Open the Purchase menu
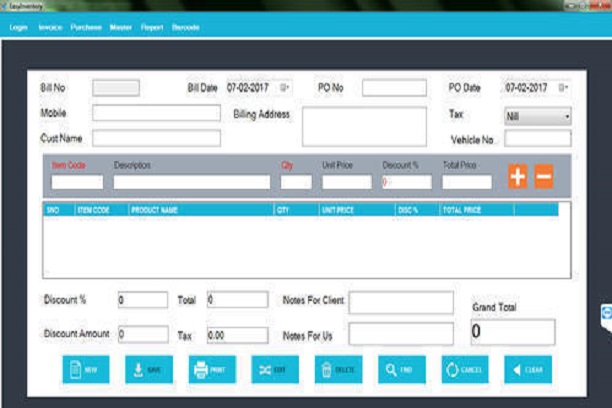612x408 pixels. 86,27
